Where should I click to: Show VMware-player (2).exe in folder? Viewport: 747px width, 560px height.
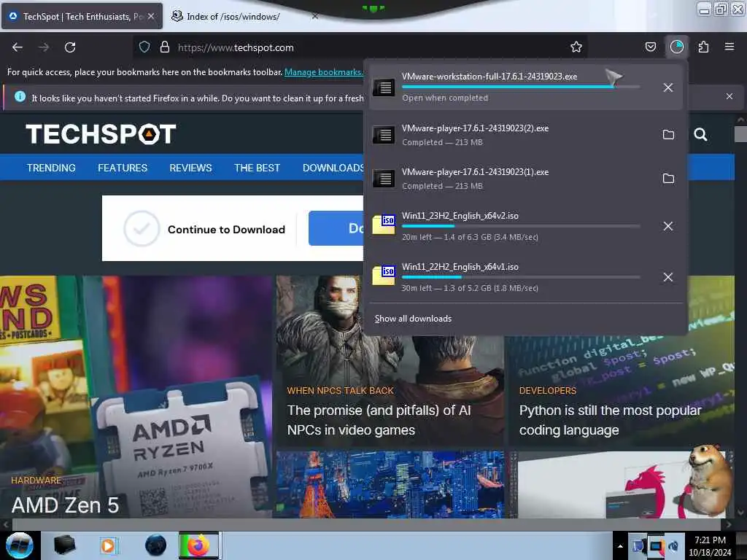pyautogui.click(x=668, y=135)
